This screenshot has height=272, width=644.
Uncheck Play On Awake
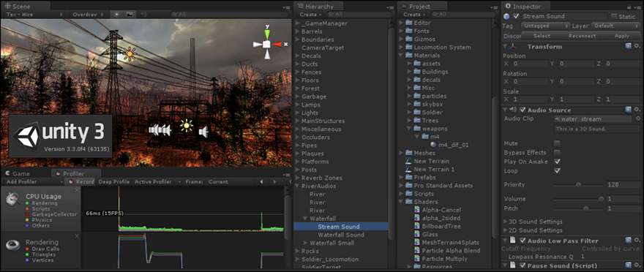[x=558, y=162]
